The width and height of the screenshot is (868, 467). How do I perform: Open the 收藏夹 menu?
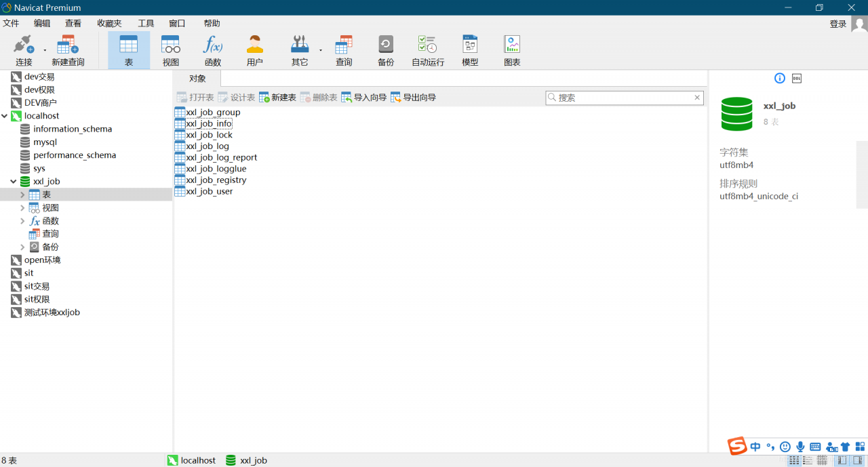[x=109, y=23]
